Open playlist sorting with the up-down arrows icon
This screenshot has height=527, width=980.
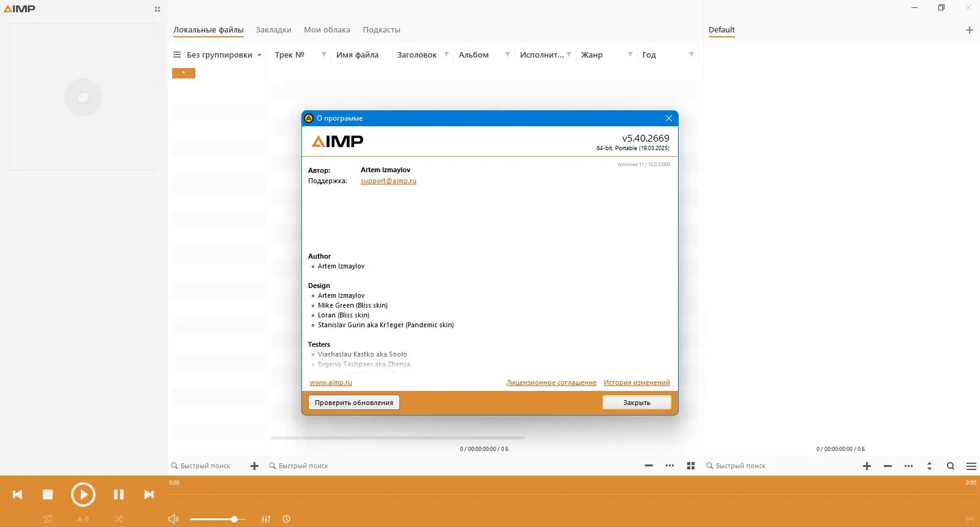(x=930, y=466)
